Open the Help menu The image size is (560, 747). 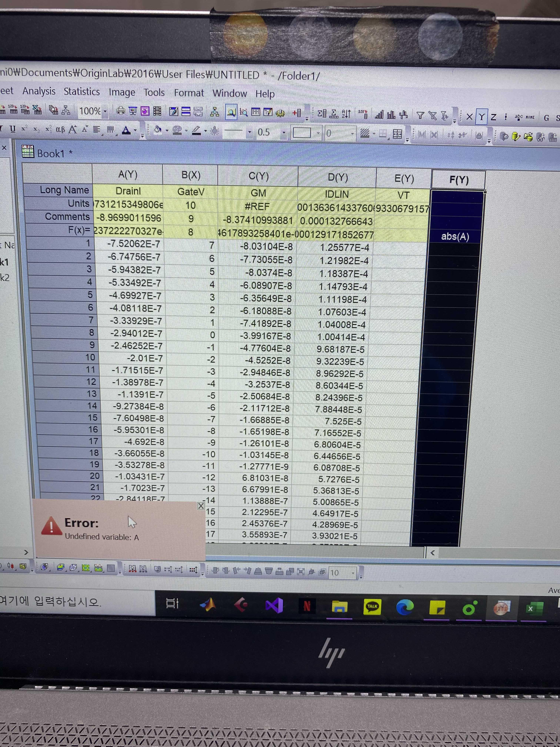(x=265, y=94)
